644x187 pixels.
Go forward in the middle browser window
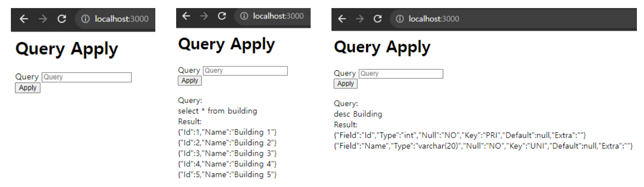(204, 16)
